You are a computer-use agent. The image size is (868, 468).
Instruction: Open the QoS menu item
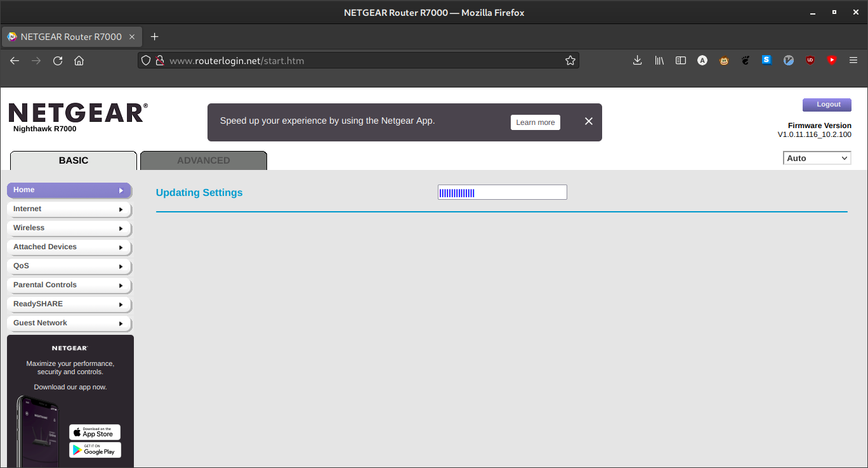[x=69, y=266]
